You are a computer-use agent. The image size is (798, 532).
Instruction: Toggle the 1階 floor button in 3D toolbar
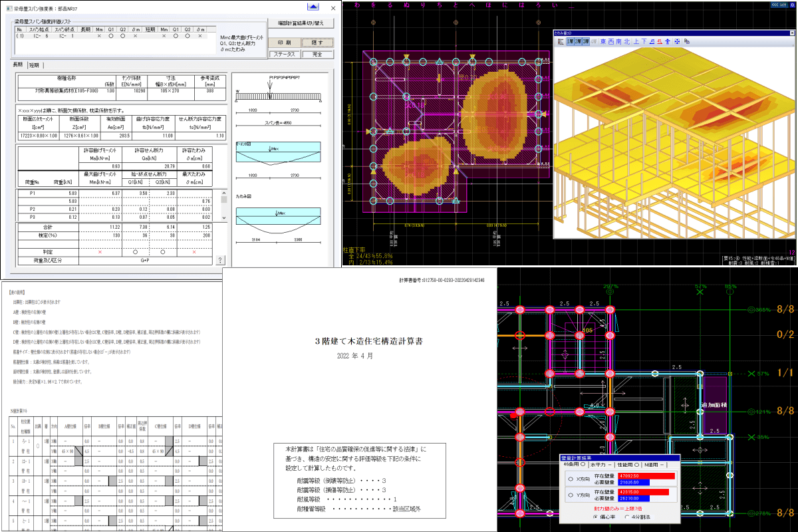(x=571, y=41)
